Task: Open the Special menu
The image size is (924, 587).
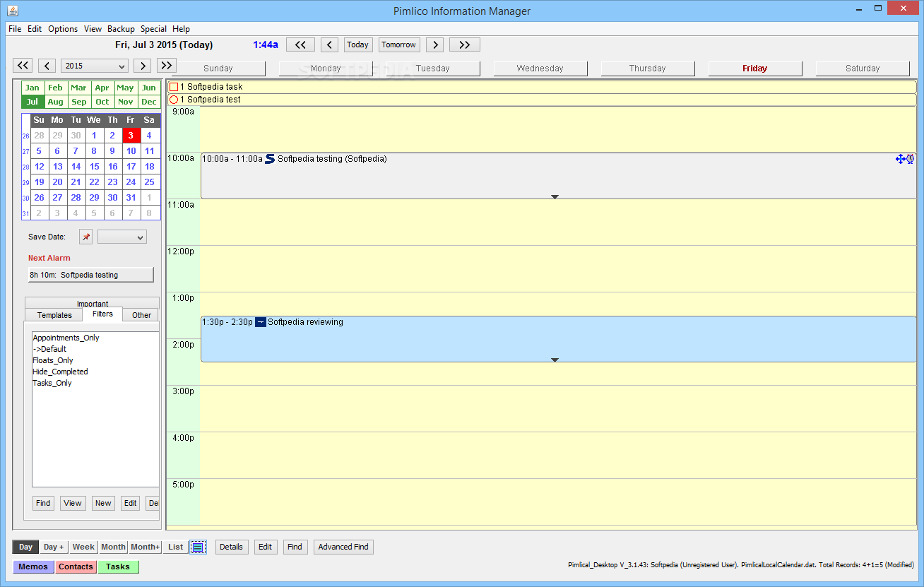Action: (153, 29)
